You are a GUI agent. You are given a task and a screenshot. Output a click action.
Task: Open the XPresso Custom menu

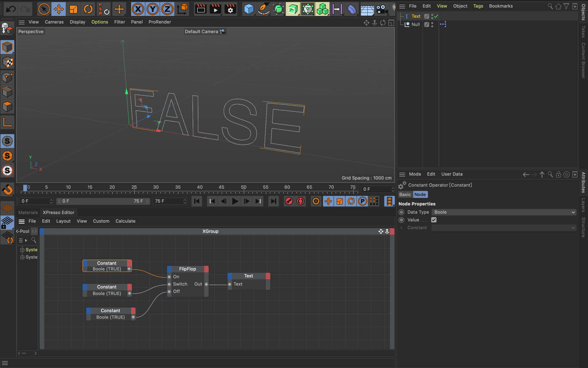101,221
